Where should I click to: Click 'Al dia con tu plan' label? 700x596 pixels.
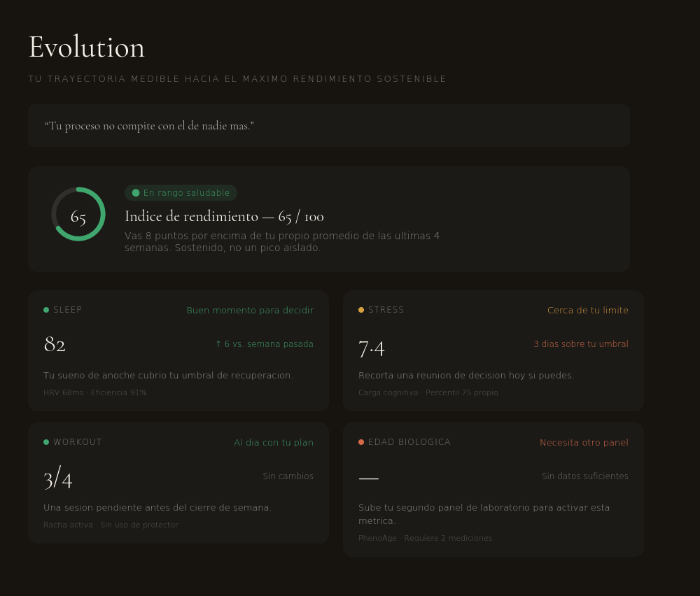274,442
